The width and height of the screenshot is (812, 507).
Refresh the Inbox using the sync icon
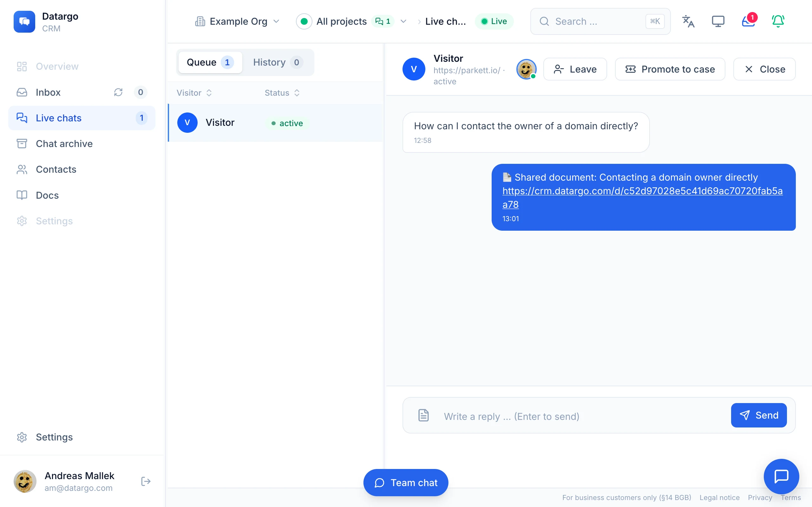click(x=118, y=92)
